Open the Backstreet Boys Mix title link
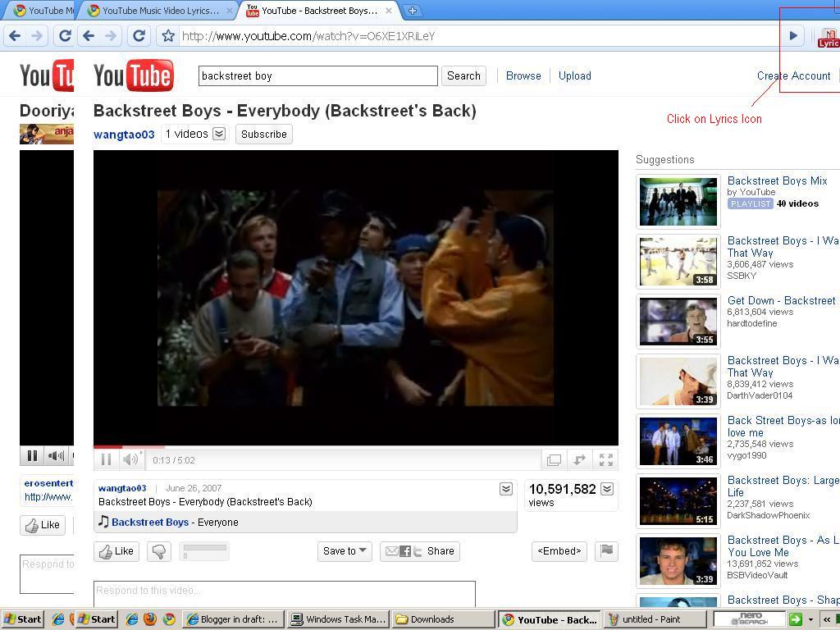The width and height of the screenshot is (840, 630). click(778, 180)
